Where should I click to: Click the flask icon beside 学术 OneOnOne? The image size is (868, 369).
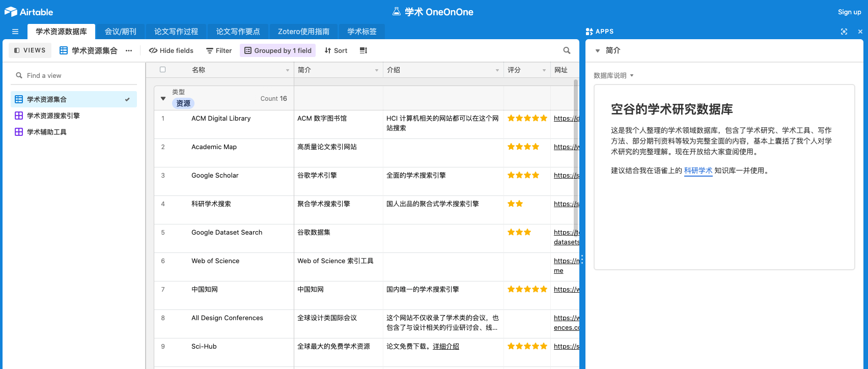point(397,12)
